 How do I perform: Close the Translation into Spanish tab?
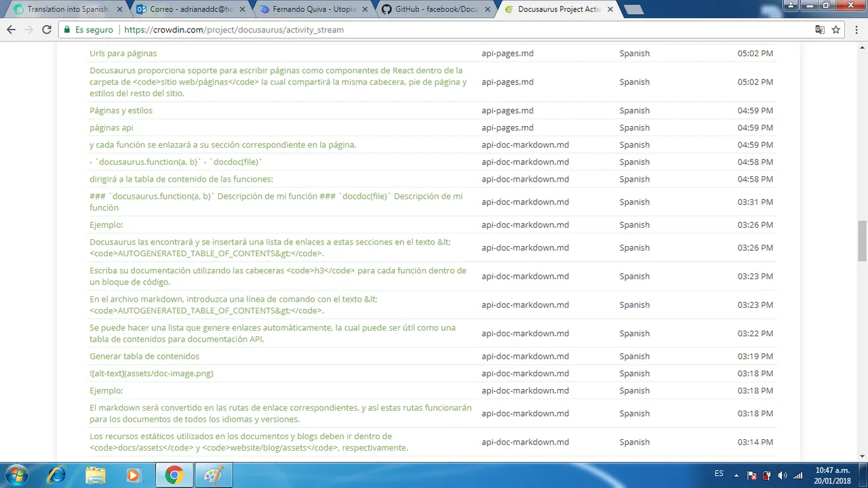point(120,9)
